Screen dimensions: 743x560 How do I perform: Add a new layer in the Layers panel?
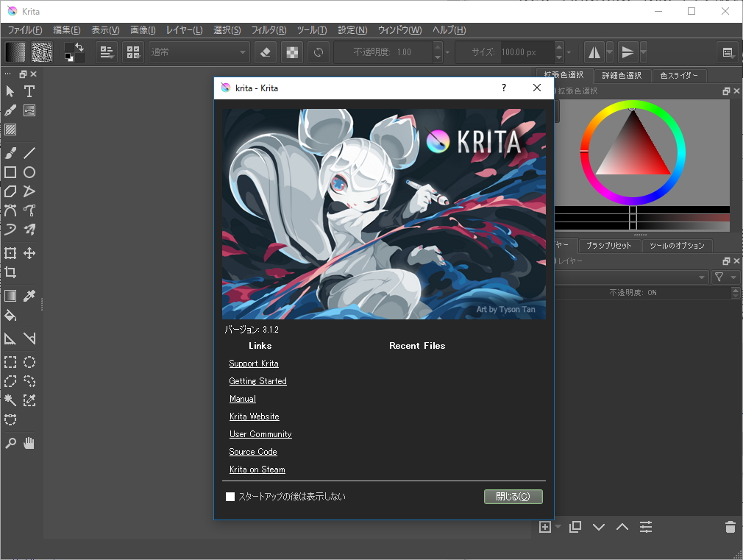coord(544,527)
